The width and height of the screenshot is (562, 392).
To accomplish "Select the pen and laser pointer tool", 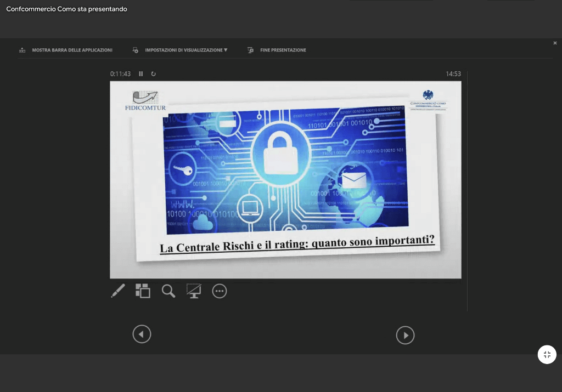I will pyautogui.click(x=118, y=291).
